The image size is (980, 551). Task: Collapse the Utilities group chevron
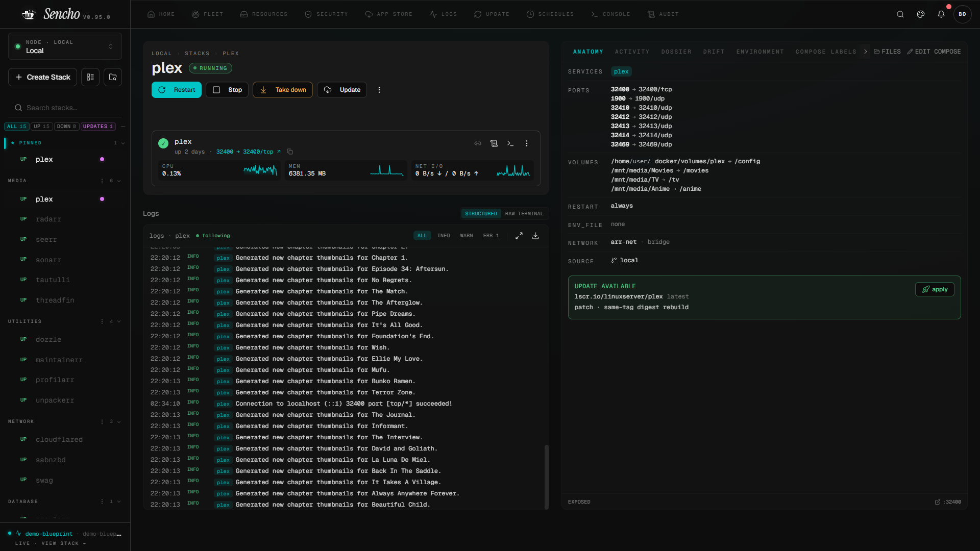[119, 321]
